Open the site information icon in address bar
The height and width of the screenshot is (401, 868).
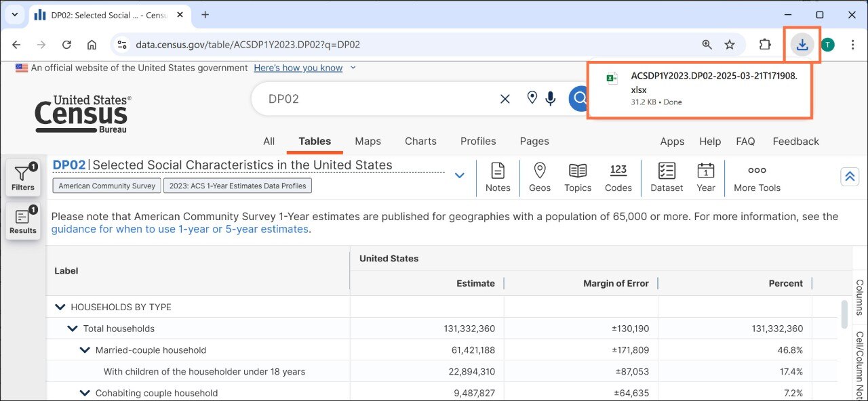click(122, 45)
